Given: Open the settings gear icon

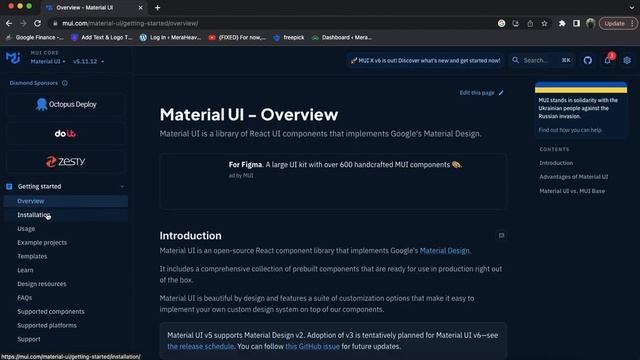Looking at the screenshot, I should (627, 60).
